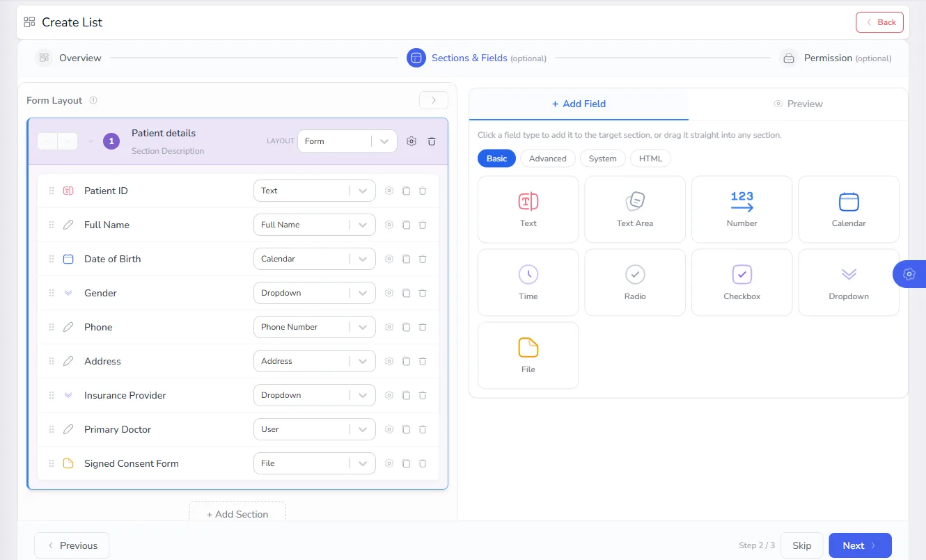Delete the Signed Consent Form field
Screen dimensions: 926x560
(x=423, y=463)
